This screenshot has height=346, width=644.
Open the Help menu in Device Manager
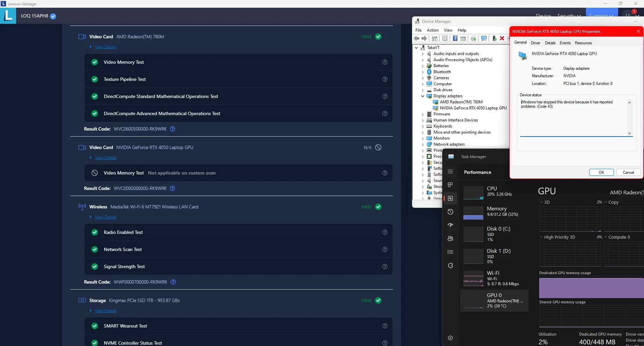462,30
